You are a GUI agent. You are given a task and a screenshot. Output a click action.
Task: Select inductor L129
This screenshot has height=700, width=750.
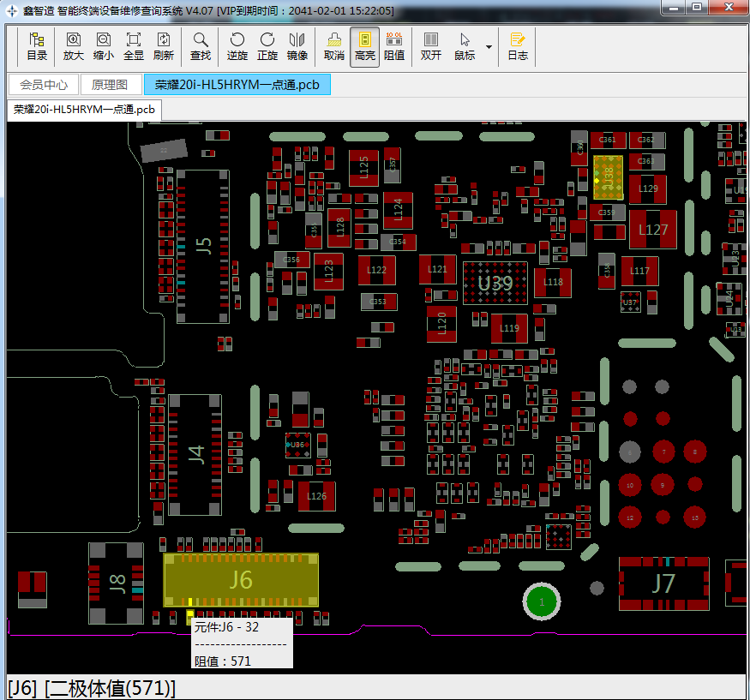tap(648, 188)
